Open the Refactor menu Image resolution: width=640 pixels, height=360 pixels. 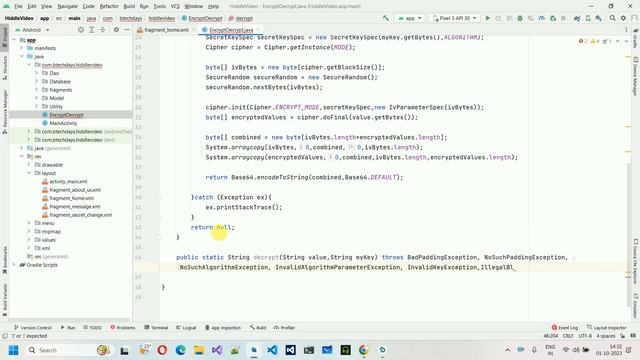(x=109, y=6)
